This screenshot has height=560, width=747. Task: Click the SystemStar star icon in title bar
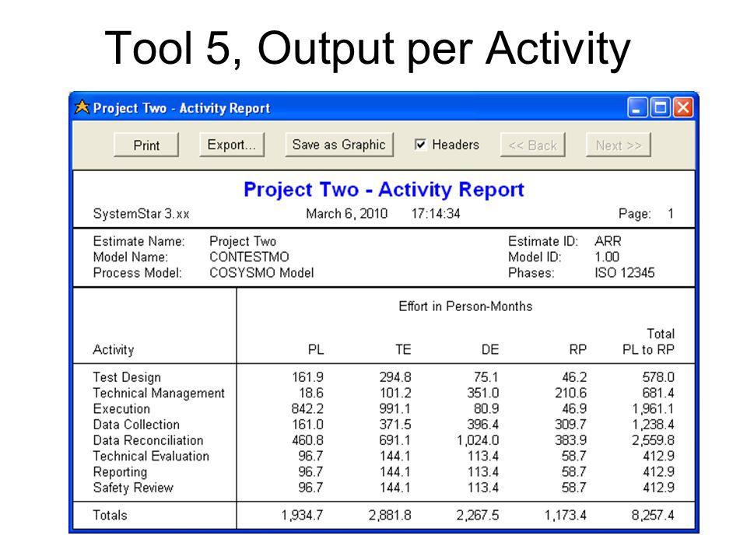coord(82,107)
